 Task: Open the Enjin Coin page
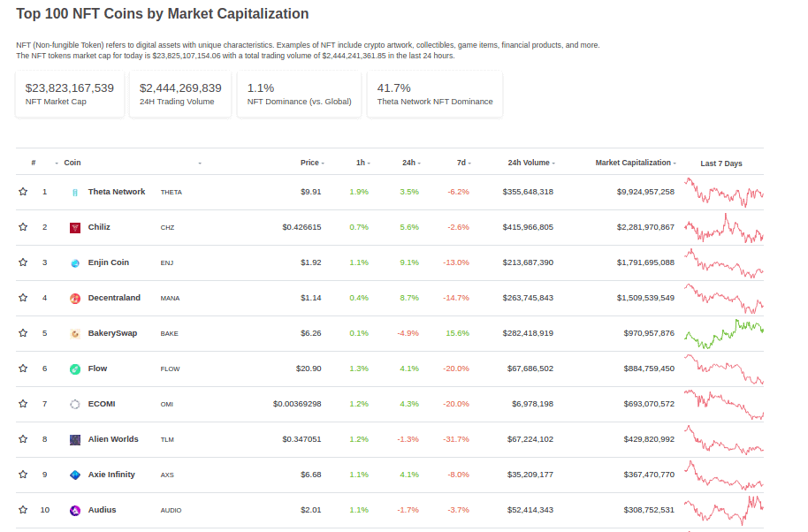108,262
